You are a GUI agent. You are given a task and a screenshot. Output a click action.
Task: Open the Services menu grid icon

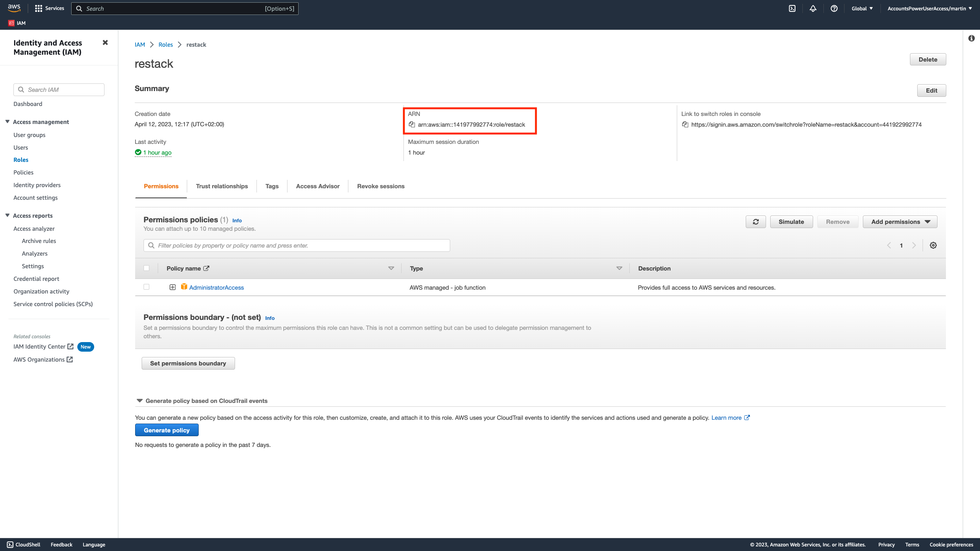pos(38,8)
